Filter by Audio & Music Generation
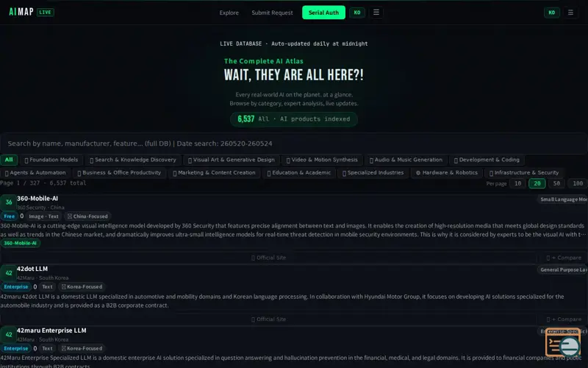588x368 pixels. 406,160
